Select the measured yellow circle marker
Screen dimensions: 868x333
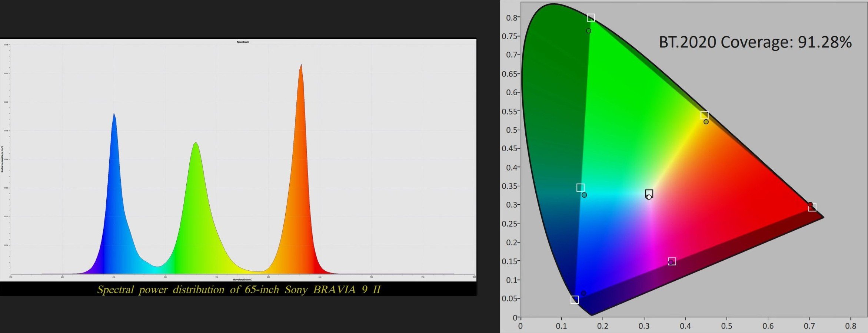click(x=706, y=122)
